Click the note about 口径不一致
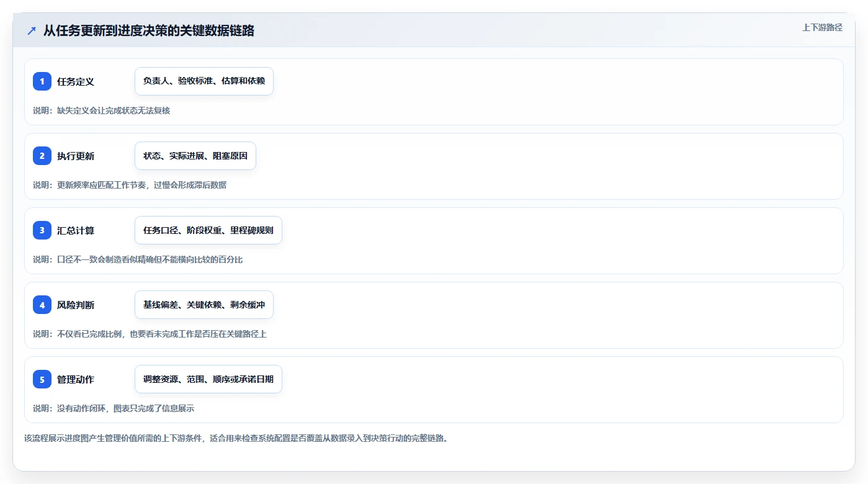Image resolution: width=868 pixels, height=484 pixels. (138, 259)
